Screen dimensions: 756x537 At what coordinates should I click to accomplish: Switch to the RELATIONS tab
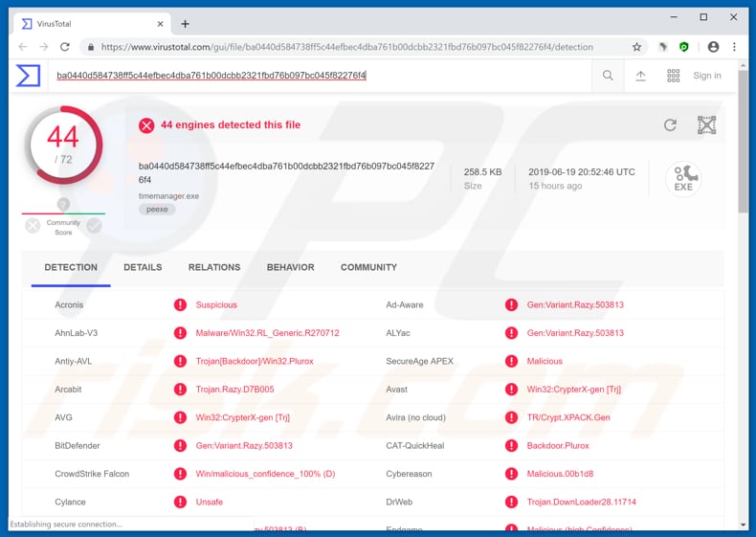[x=214, y=267]
